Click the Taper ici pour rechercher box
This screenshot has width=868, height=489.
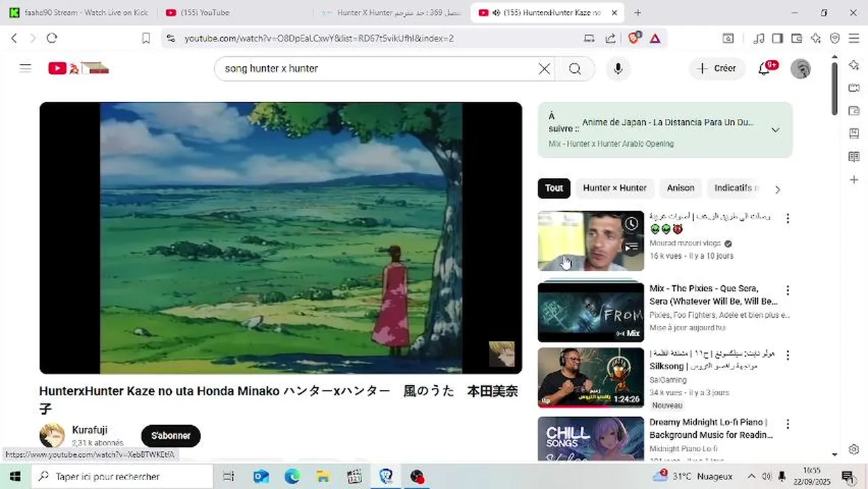(x=122, y=476)
